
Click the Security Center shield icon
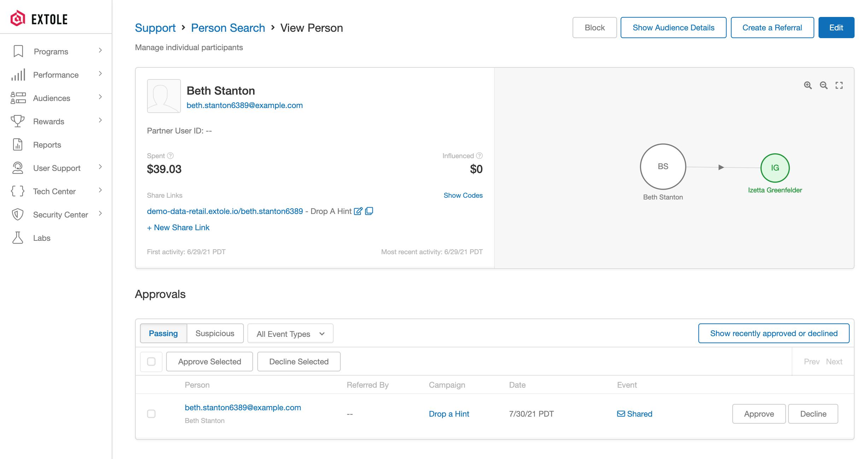(18, 214)
